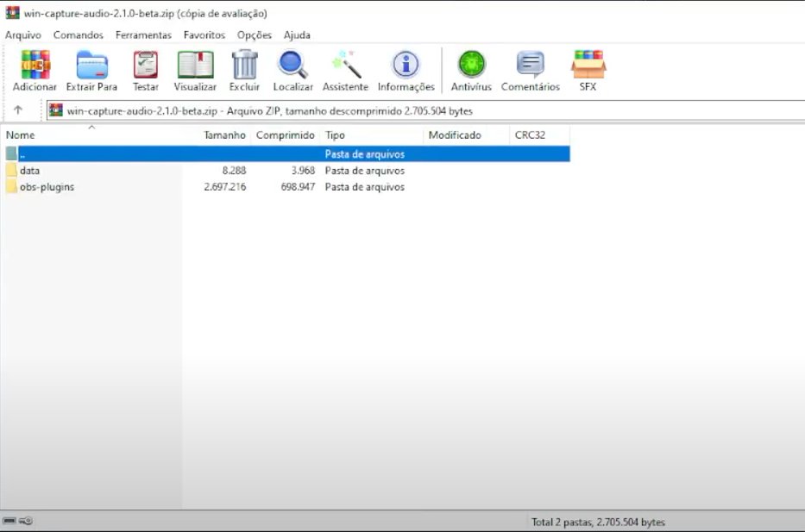Open the Ajuda menu
The width and height of the screenshot is (805, 532).
click(297, 34)
